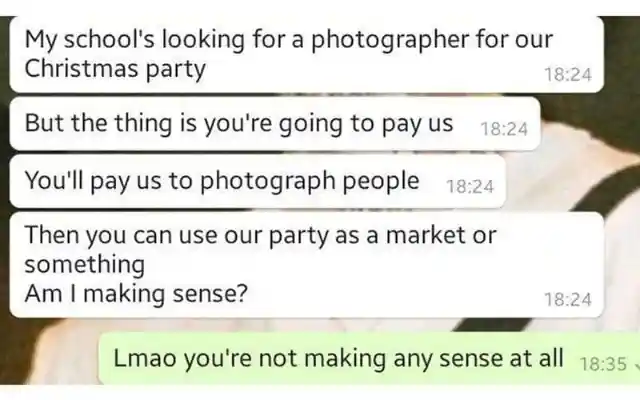Click the "Am I making sense?" text line
Image resolution: width=640 pixels, height=400 pixels.
[x=136, y=293]
